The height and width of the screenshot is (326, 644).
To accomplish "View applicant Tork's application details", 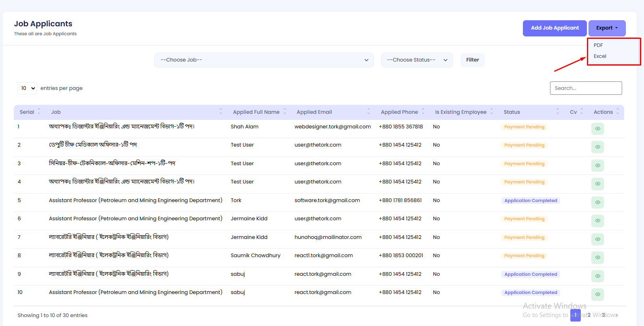I will [x=597, y=202].
